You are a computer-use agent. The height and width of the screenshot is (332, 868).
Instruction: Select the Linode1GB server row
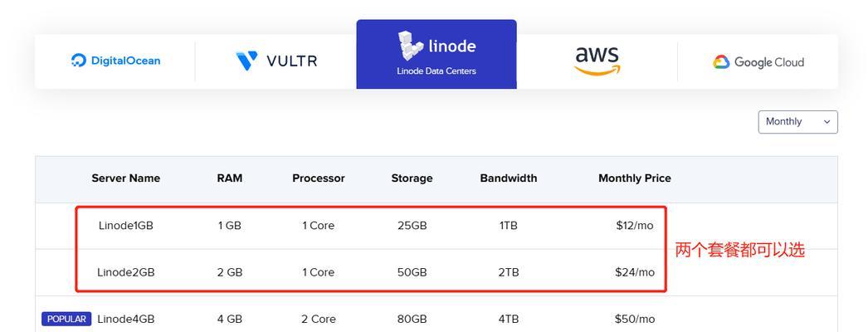tap(436, 226)
